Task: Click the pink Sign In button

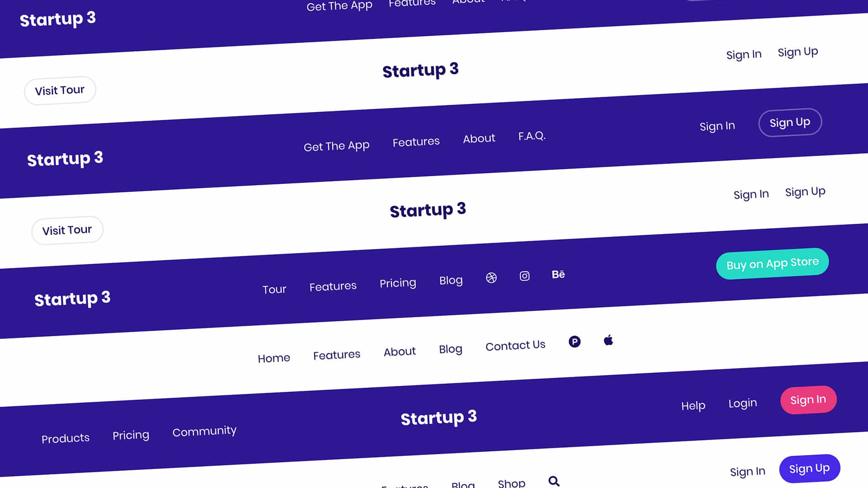Action: coord(808,400)
